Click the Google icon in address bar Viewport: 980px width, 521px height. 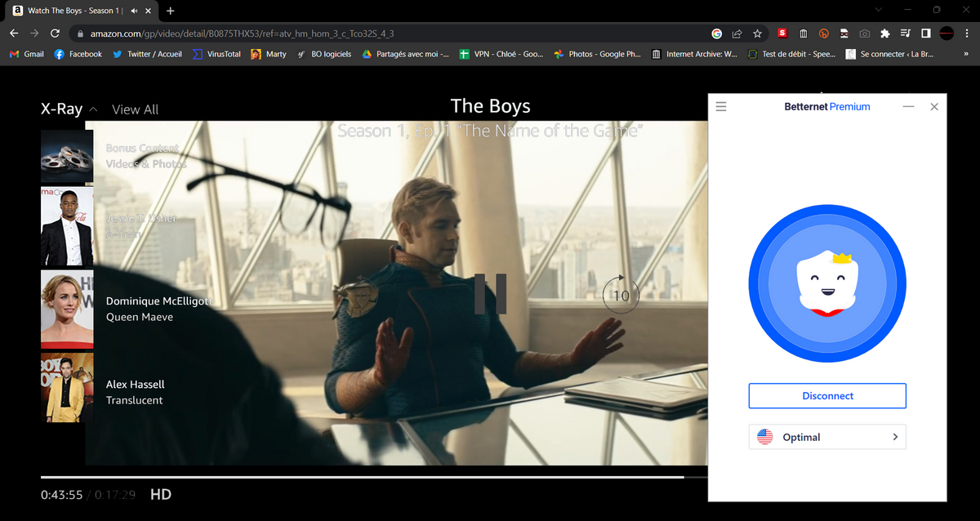tap(717, 33)
